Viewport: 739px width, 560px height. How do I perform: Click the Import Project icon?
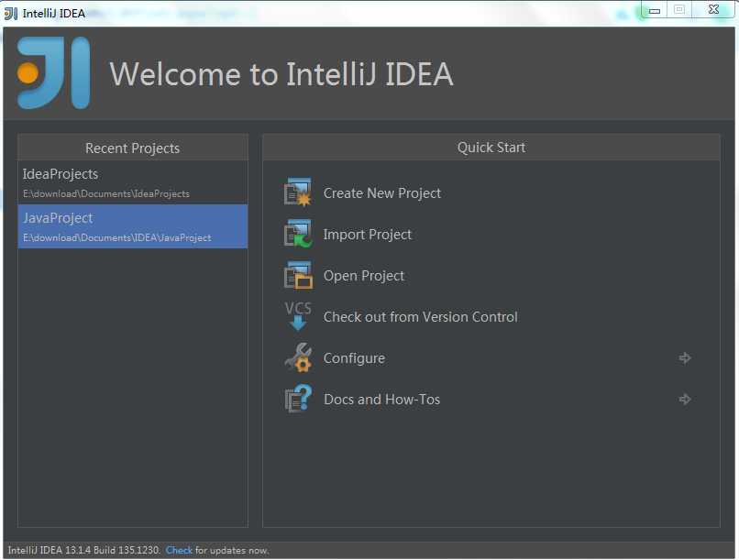tap(298, 234)
